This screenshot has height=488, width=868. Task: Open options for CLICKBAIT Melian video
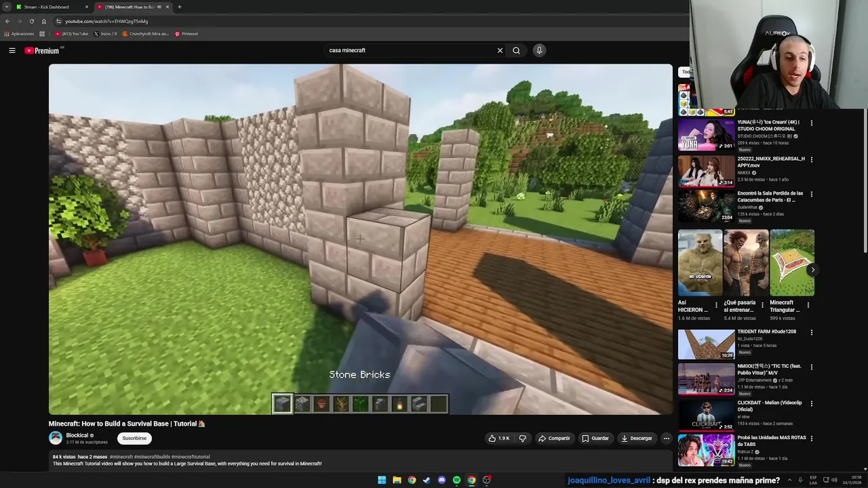[x=811, y=404]
